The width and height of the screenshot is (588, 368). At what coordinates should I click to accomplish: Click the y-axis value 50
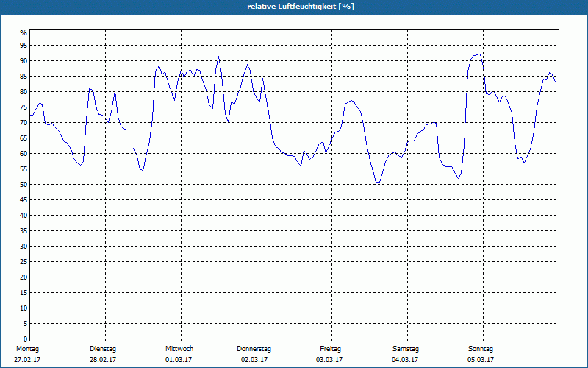click(x=24, y=185)
